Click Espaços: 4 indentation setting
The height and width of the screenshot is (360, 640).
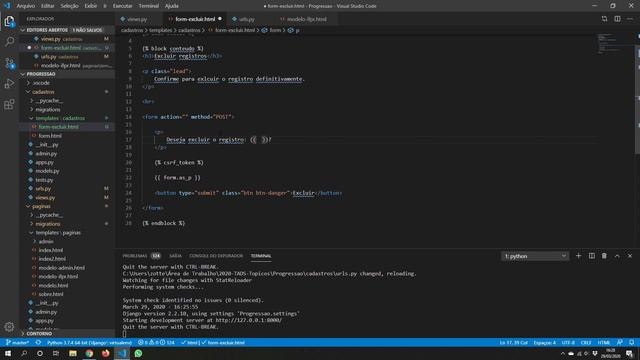tap(544, 342)
